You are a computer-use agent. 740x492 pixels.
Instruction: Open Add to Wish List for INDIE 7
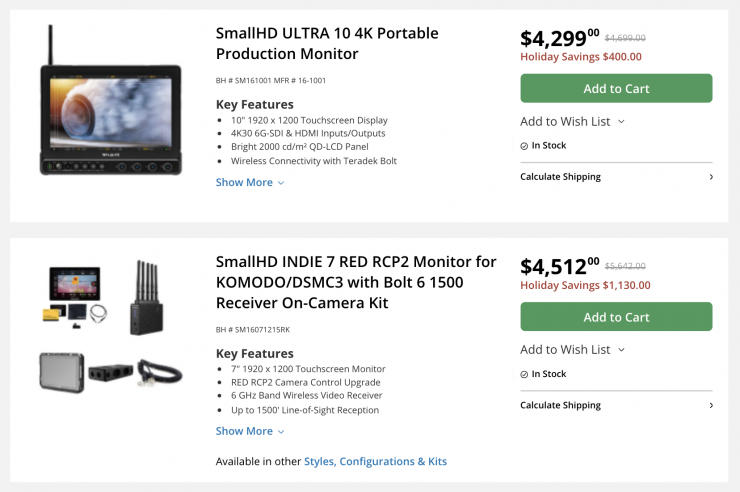565,350
